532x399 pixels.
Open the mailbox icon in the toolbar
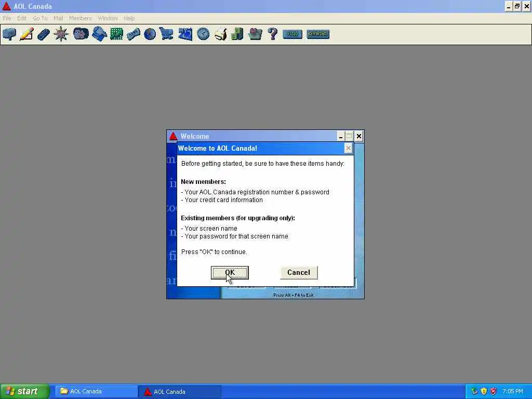(9, 34)
